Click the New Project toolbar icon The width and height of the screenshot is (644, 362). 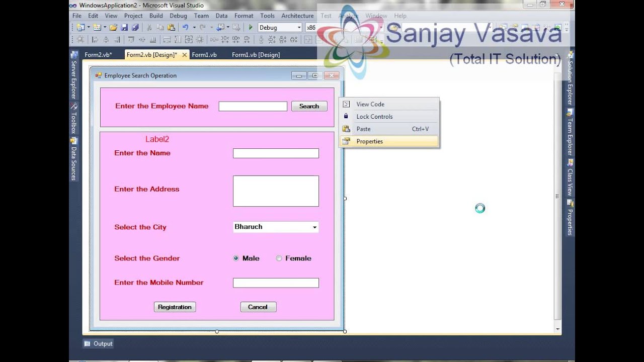[80, 28]
